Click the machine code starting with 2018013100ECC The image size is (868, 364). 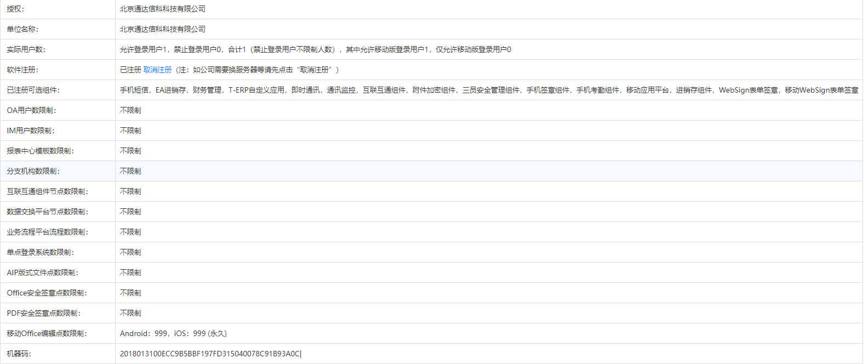pyautogui.click(x=210, y=354)
